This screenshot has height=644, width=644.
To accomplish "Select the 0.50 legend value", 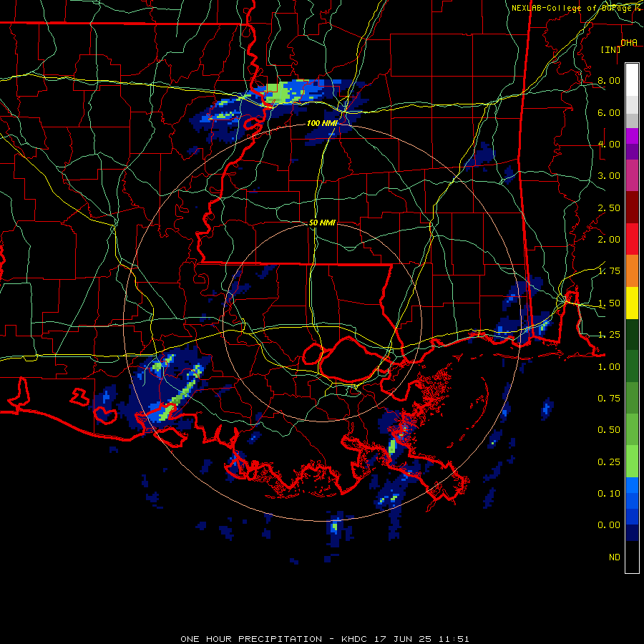I will click(609, 430).
